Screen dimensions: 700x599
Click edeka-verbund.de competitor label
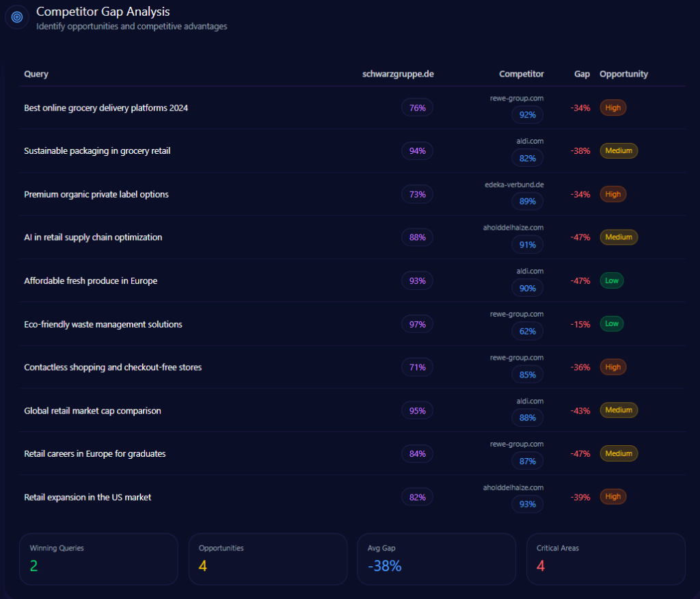tap(514, 185)
